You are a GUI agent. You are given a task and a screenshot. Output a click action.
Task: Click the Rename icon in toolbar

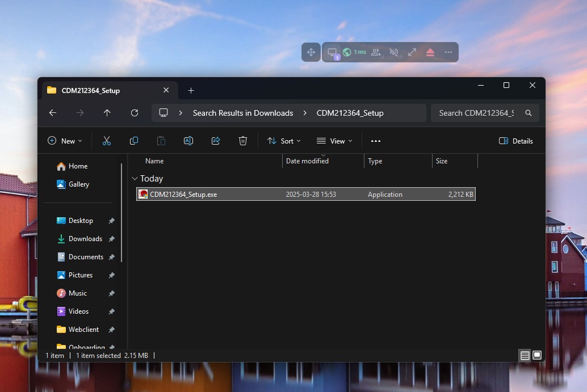[x=188, y=141]
